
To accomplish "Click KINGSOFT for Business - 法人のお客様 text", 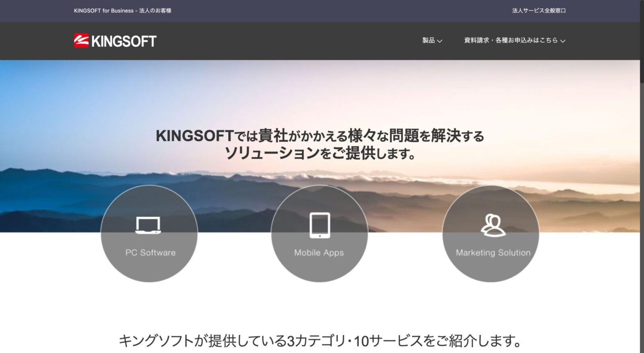I will (x=122, y=10).
